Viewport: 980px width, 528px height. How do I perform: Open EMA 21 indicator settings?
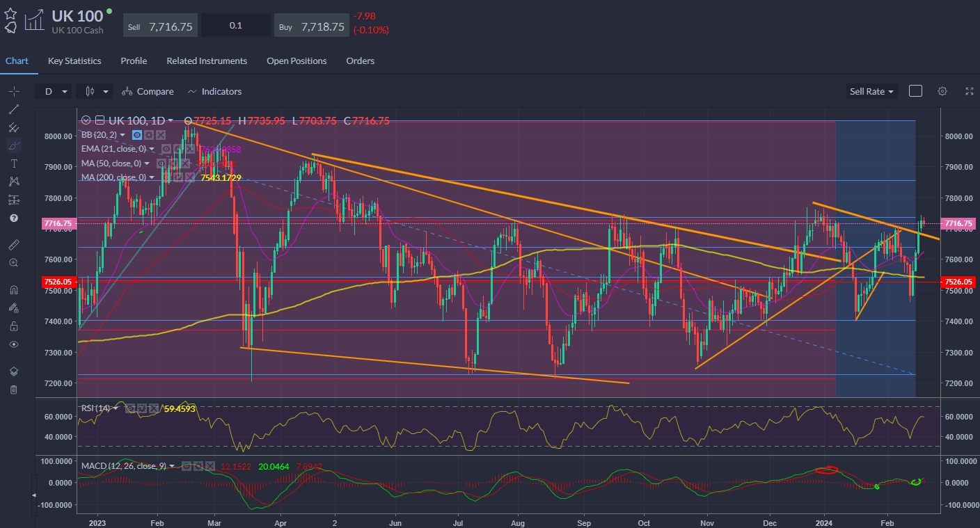pos(178,149)
